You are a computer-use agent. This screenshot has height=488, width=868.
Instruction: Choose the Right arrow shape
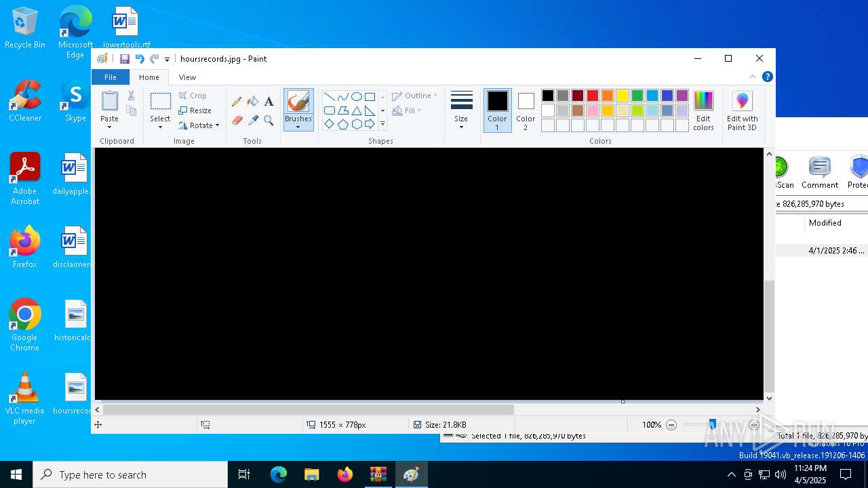click(x=370, y=124)
